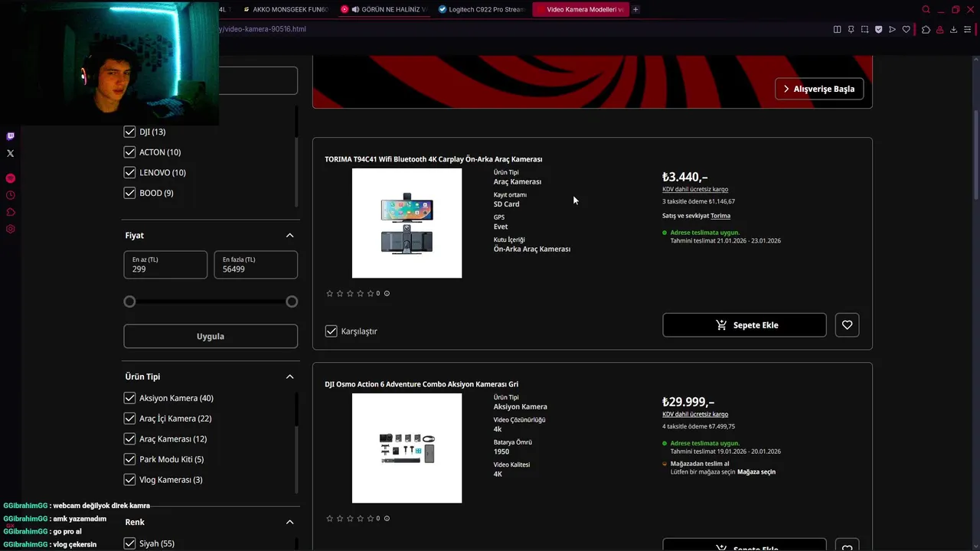Open the Twitch sidebar panel

point(10,136)
